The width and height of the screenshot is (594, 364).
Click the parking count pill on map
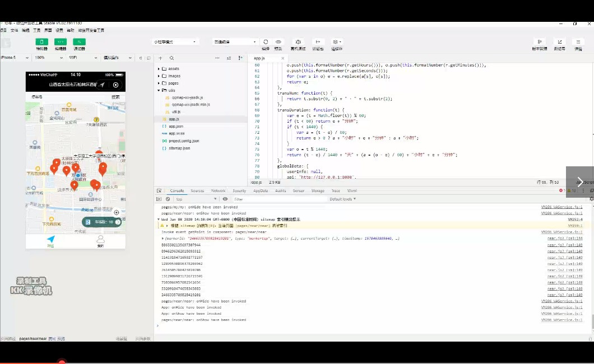(102, 222)
